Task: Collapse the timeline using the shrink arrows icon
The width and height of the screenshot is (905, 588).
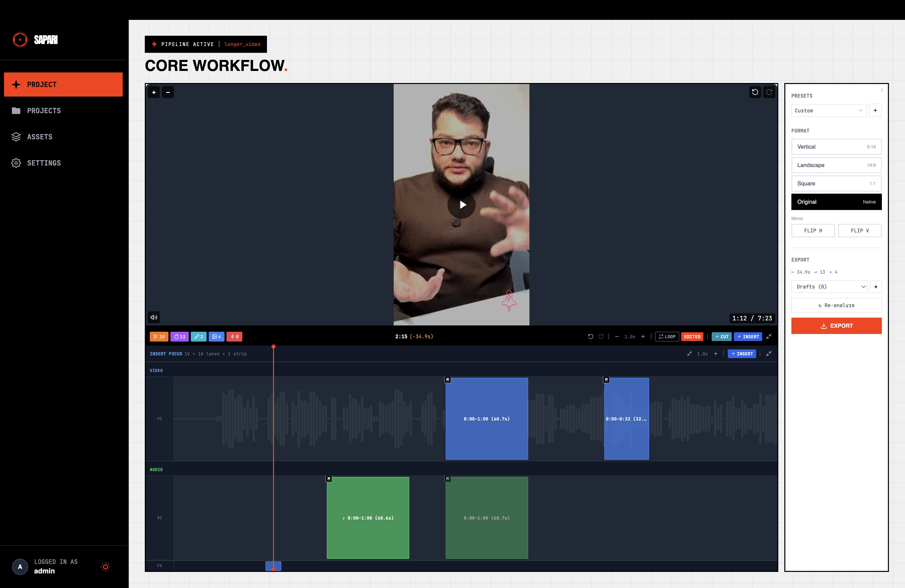Action: tap(769, 337)
